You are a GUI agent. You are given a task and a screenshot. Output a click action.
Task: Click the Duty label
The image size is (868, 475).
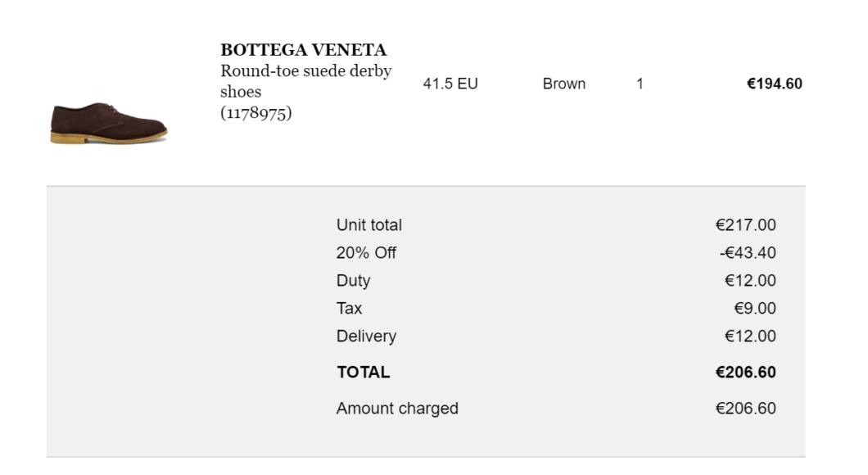click(353, 281)
